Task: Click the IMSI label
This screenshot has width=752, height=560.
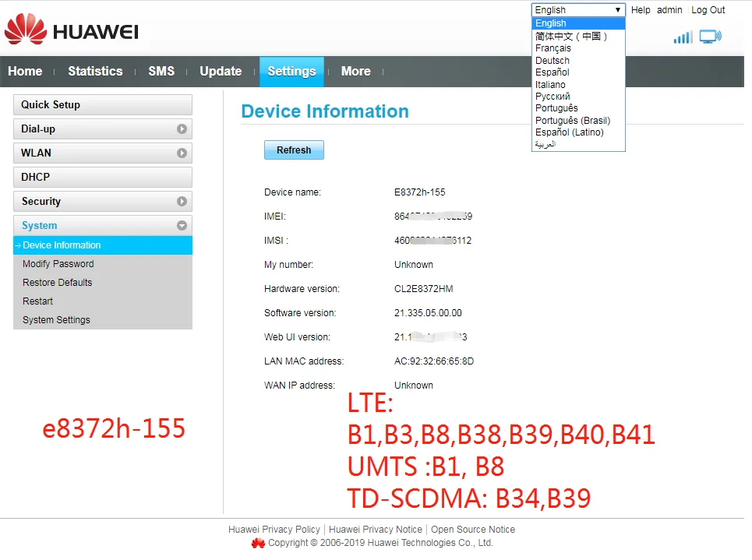Action: click(276, 241)
